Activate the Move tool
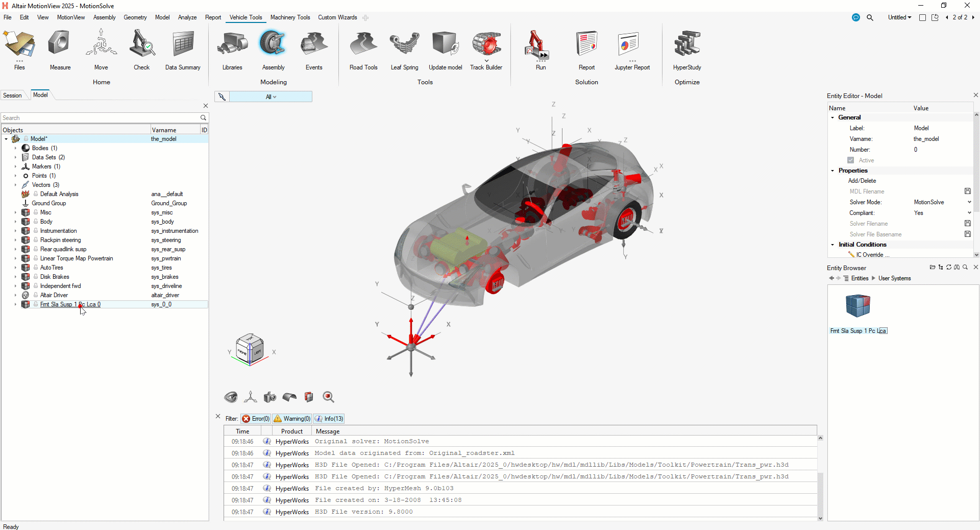 click(x=101, y=50)
